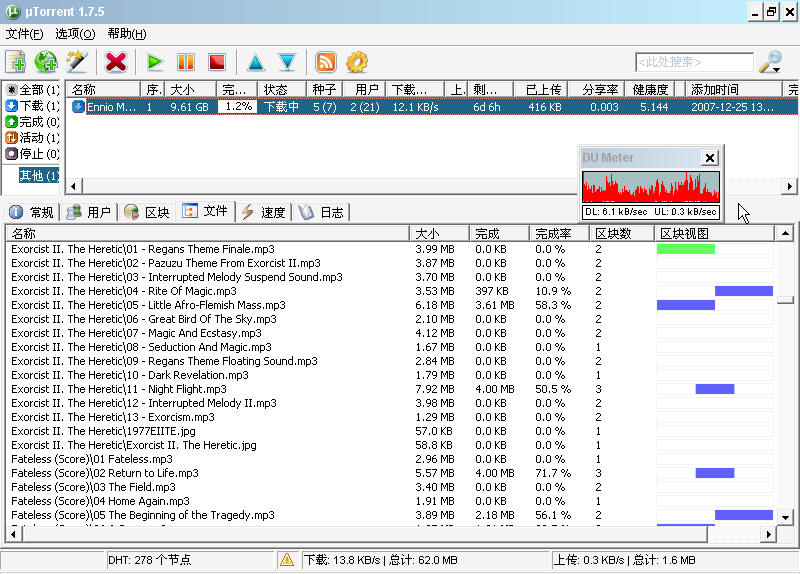The width and height of the screenshot is (800, 574).
Task: Click the torrent list right scroll arrow
Action: tap(790, 186)
